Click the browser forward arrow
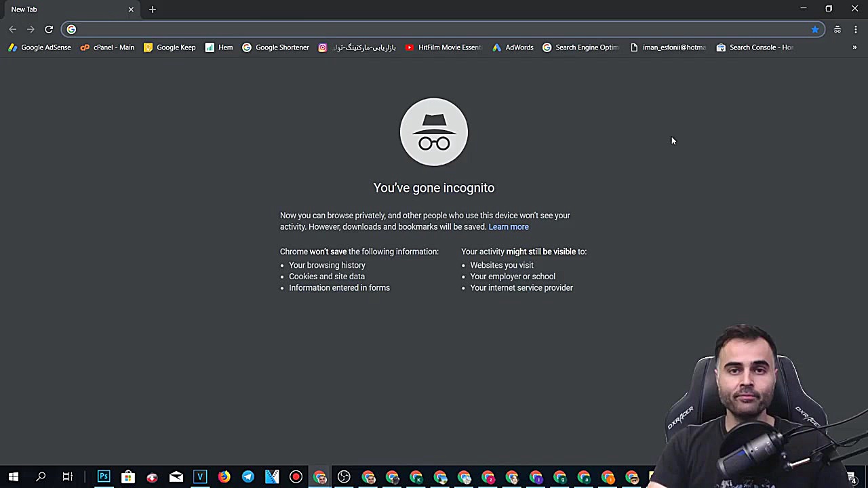 click(31, 29)
